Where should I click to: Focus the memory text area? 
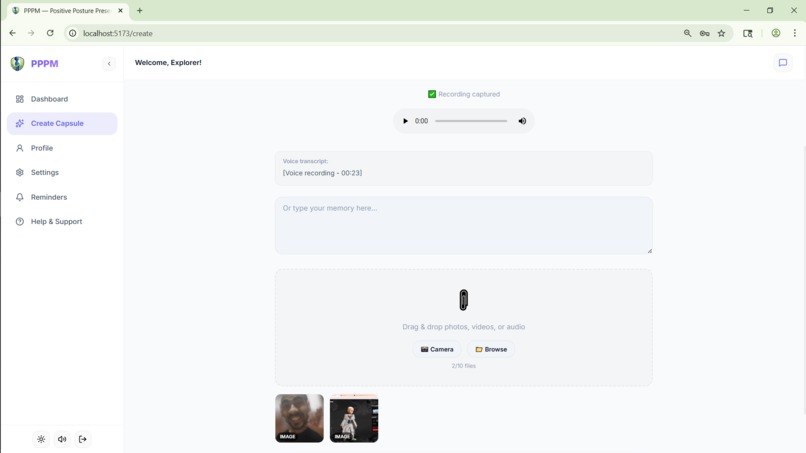[x=464, y=225]
